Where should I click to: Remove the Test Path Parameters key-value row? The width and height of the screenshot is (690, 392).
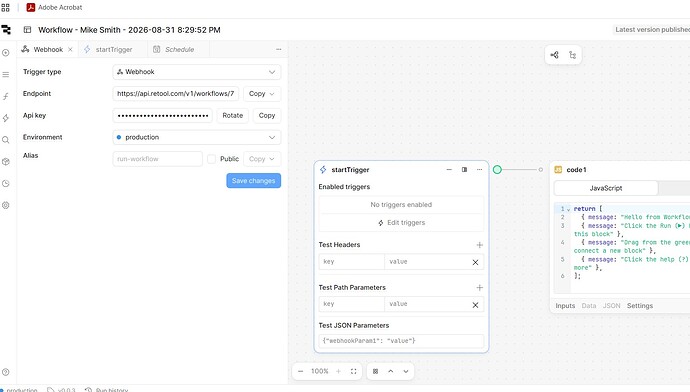point(475,305)
